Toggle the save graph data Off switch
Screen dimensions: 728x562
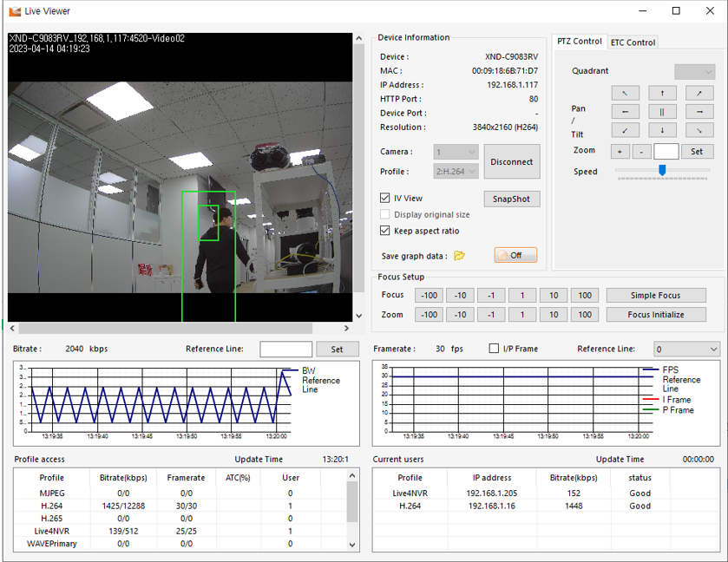click(515, 256)
